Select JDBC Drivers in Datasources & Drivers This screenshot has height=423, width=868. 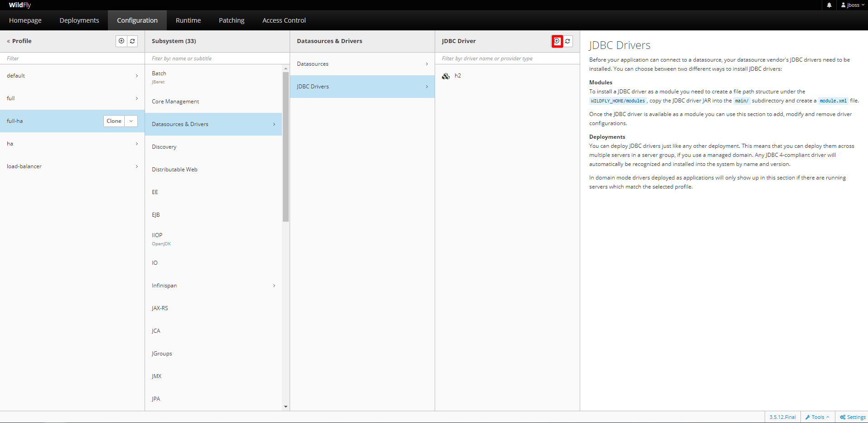coord(362,87)
